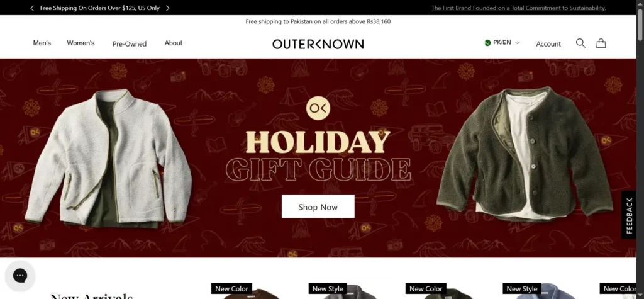Open the About menu
644x299 pixels.
click(174, 43)
